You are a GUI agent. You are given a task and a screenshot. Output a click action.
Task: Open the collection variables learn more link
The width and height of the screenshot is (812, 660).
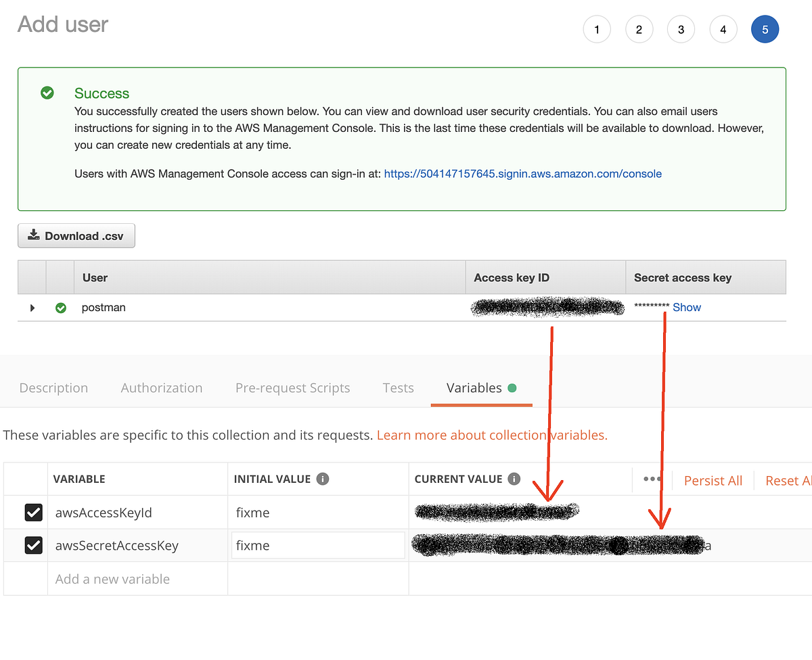492,435
